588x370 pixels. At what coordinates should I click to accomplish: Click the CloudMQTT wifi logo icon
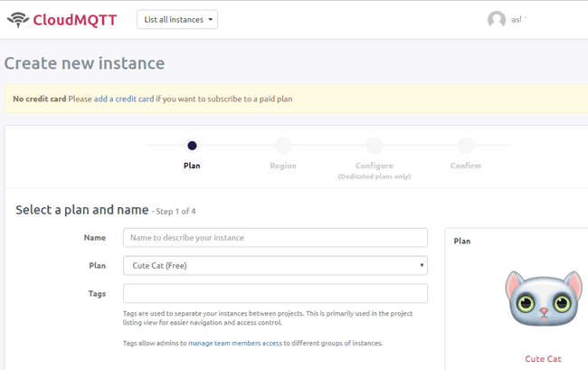pos(16,19)
